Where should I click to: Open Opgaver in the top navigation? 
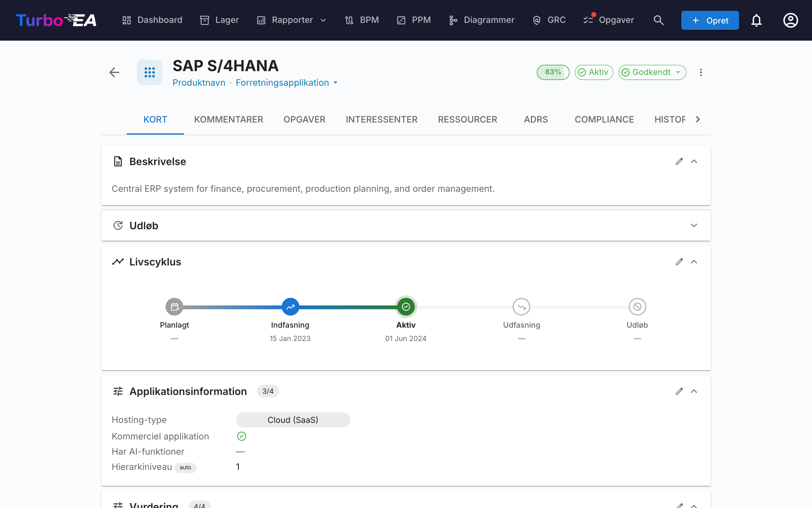click(608, 20)
